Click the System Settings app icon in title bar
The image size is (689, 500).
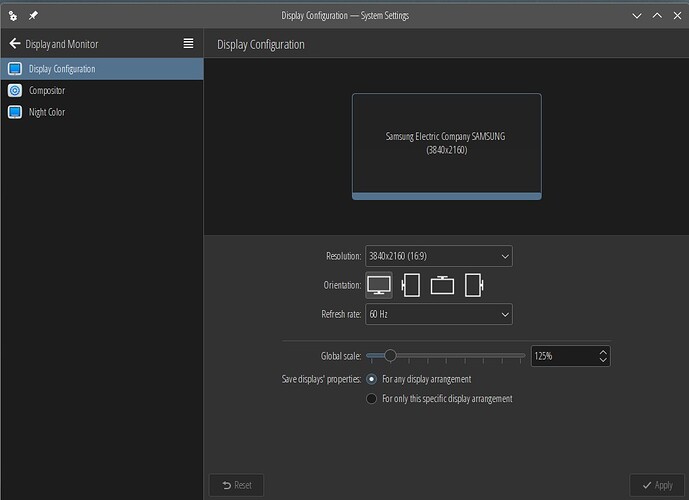13,16
